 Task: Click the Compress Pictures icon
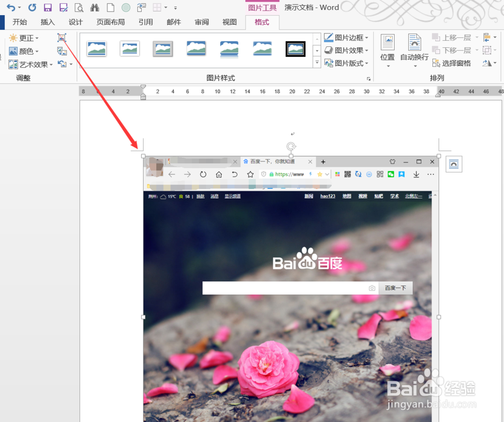(x=61, y=38)
